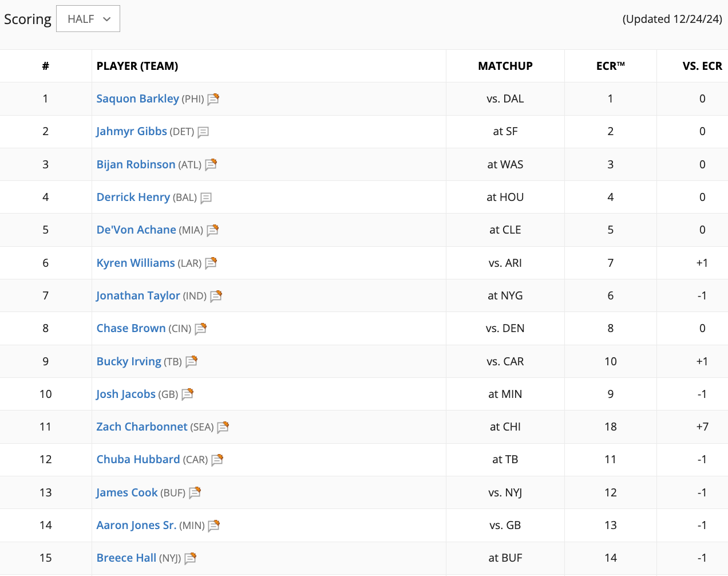Open the notes icon beside Jonathan Taylor
The width and height of the screenshot is (728, 576).
tap(216, 296)
